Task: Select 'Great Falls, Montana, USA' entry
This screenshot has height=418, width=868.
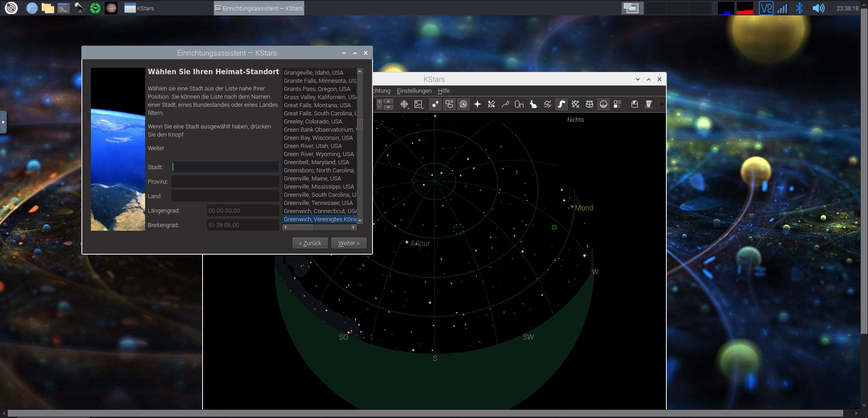Action: (320, 105)
